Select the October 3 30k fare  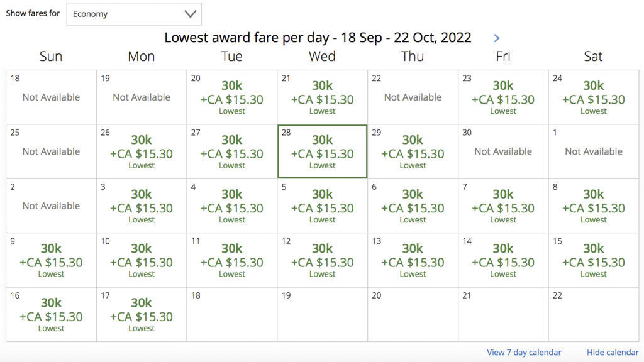(142, 206)
